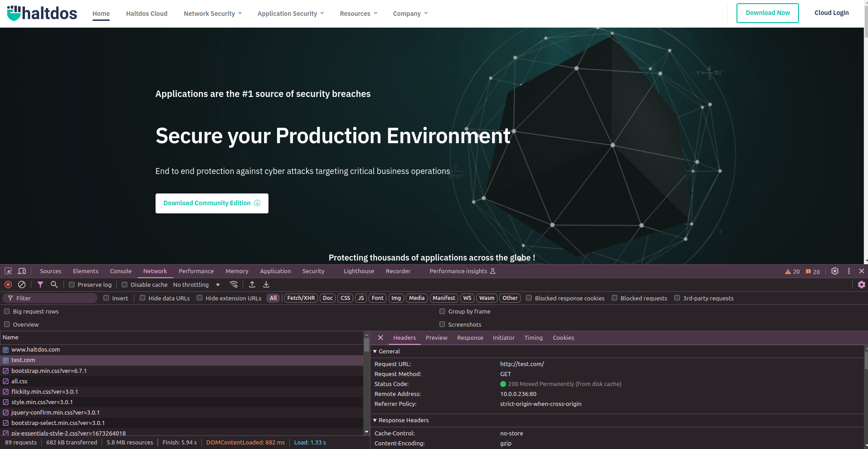Viewport: 868px width, 449px height.
Task: Click the Cloud Login link
Action: pyautogui.click(x=831, y=13)
